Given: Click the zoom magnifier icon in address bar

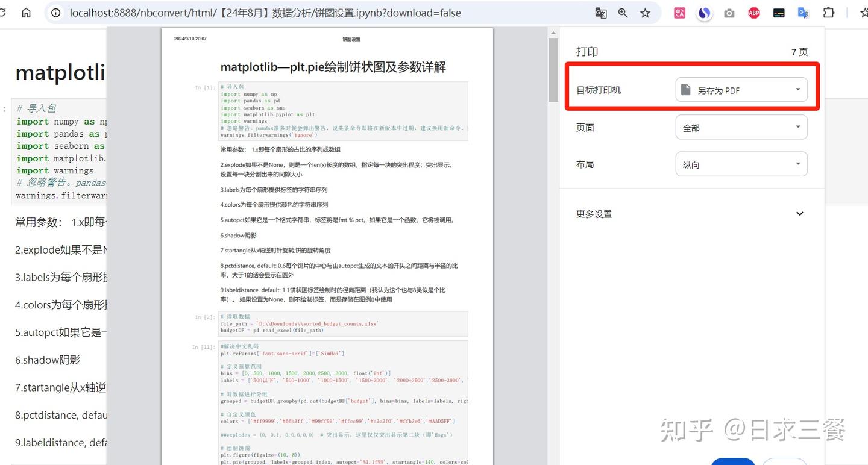Looking at the screenshot, I should pos(623,13).
